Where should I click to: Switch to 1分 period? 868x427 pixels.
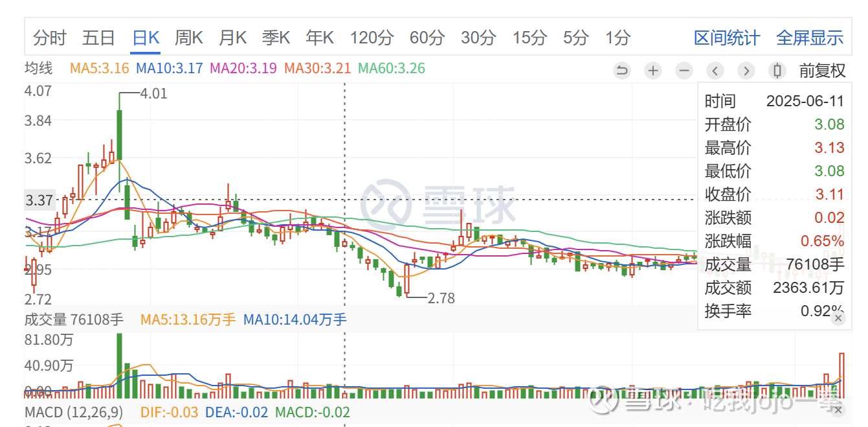pos(618,38)
